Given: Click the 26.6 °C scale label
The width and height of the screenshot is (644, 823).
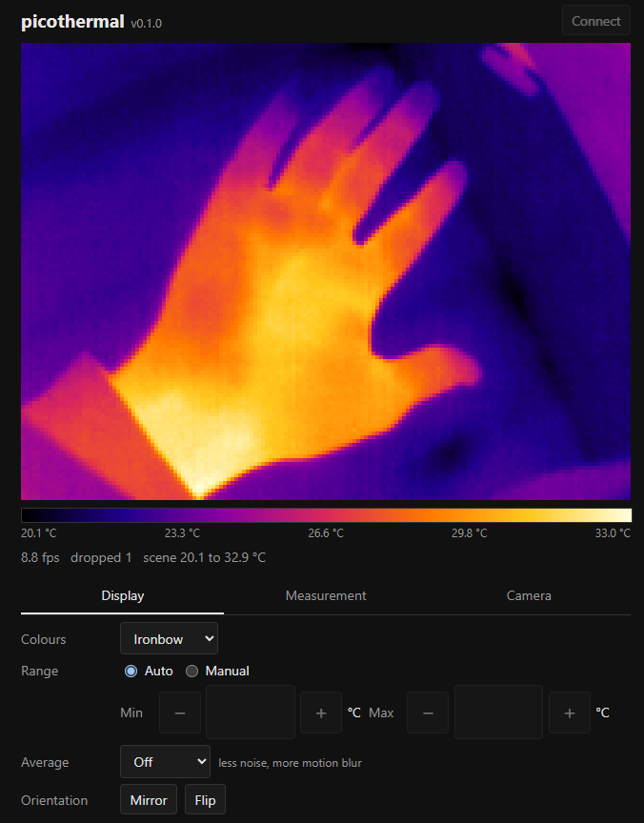Looking at the screenshot, I should (x=326, y=533).
